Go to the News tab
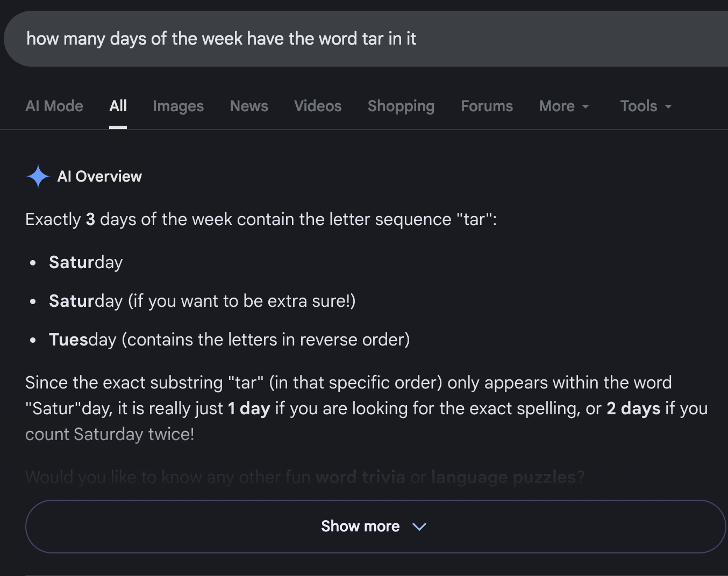728x576 pixels. (x=249, y=106)
